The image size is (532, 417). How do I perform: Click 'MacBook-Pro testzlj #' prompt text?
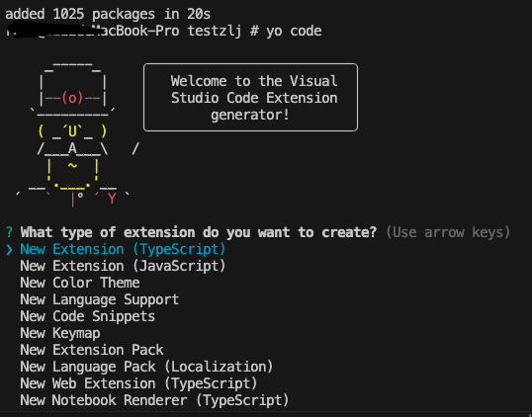(x=175, y=32)
